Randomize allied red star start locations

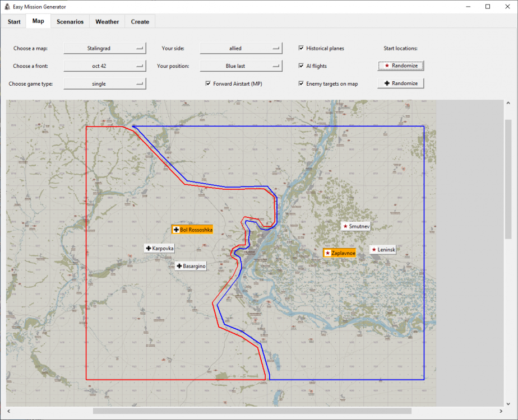point(401,66)
